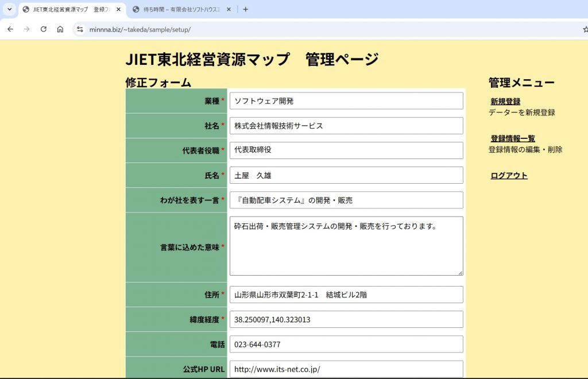The width and height of the screenshot is (588, 379).
Task: Select the JIET東北経営資源マップ tab
Action: point(66,9)
